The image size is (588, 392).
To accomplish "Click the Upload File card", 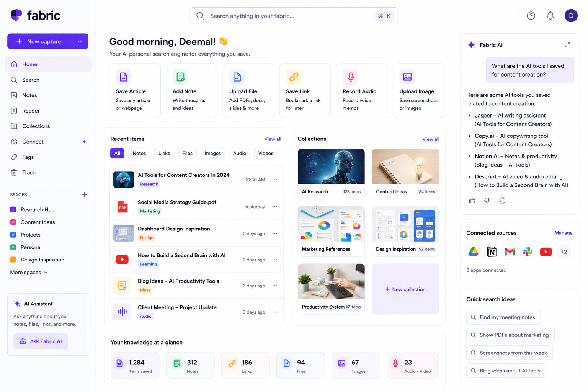I will click(248, 91).
